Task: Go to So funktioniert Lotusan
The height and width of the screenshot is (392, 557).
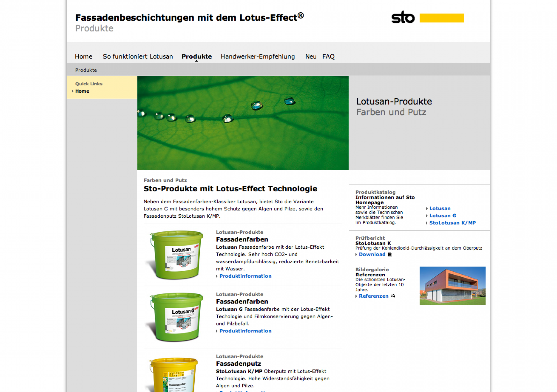Action: coord(137,57)
